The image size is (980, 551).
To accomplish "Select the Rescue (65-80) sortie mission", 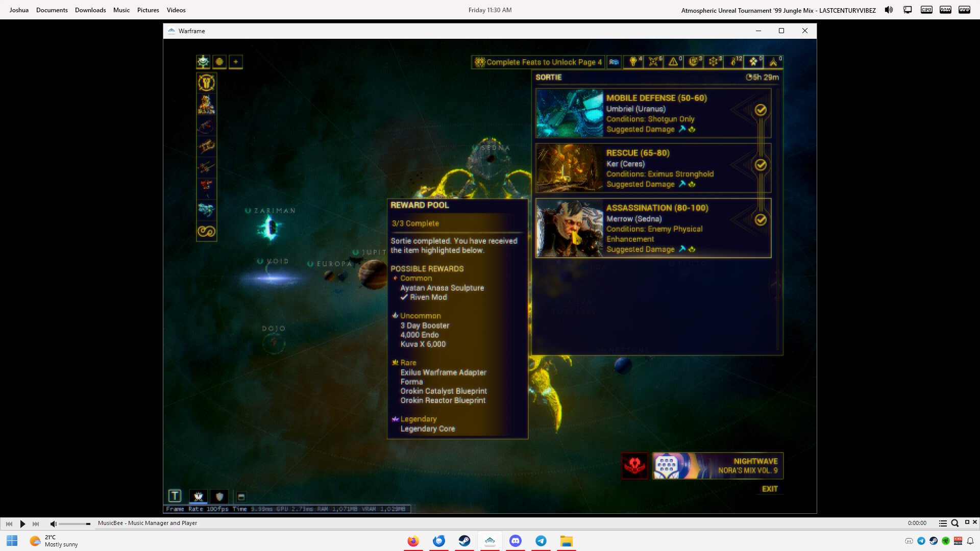I will click(653, 168).
